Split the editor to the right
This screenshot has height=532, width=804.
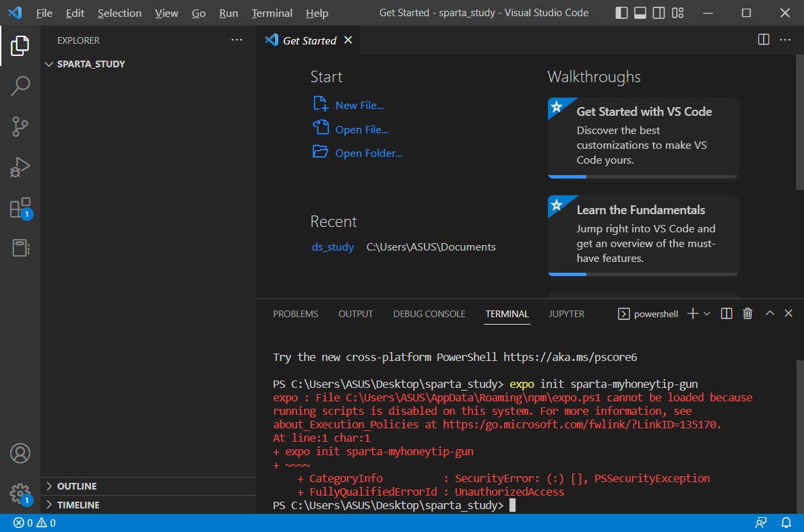point(764,40)
